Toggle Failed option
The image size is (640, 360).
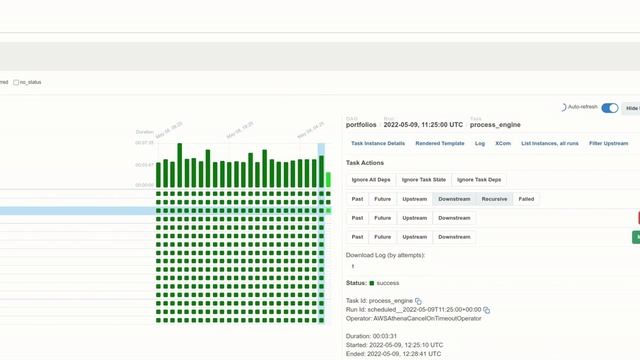(526, 199)
